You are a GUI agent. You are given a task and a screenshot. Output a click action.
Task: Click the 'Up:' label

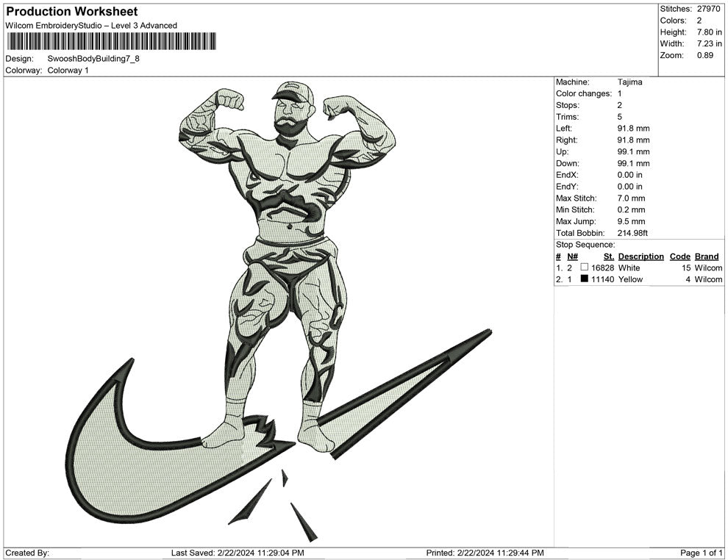tap(562, 151)
